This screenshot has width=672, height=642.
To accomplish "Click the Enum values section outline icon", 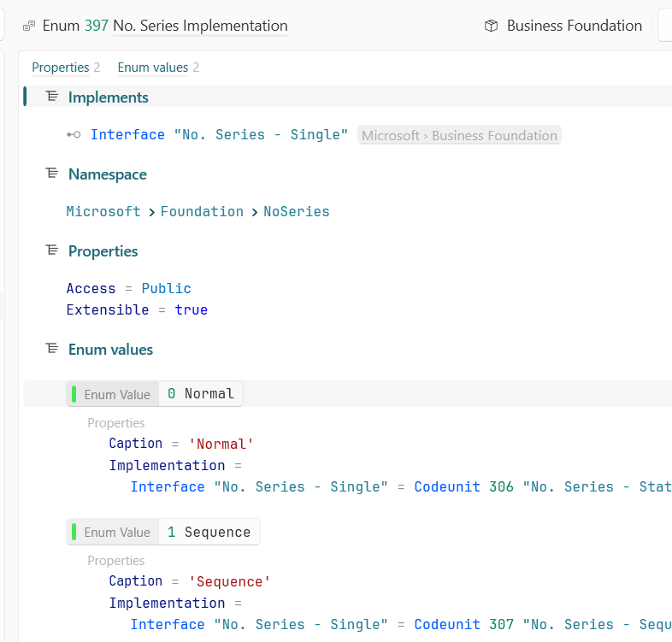I will pos(52,349).
